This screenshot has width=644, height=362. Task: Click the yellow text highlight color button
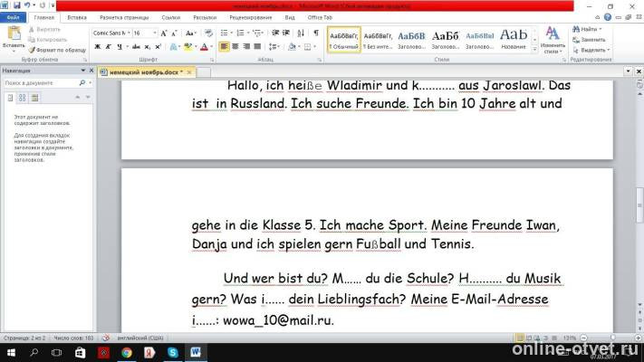click(x=187, y=47)
